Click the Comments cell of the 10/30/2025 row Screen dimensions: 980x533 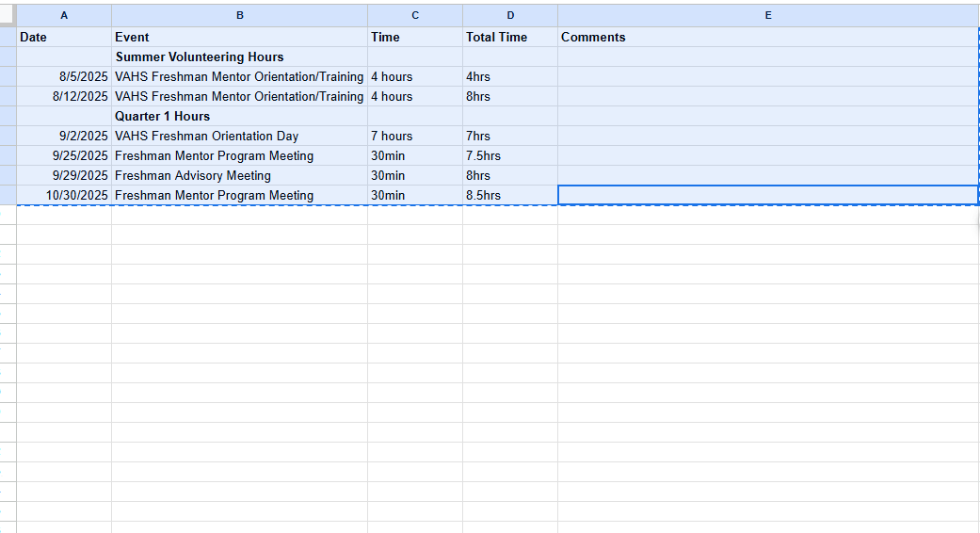pyautogui.click(x=768, y=196)
